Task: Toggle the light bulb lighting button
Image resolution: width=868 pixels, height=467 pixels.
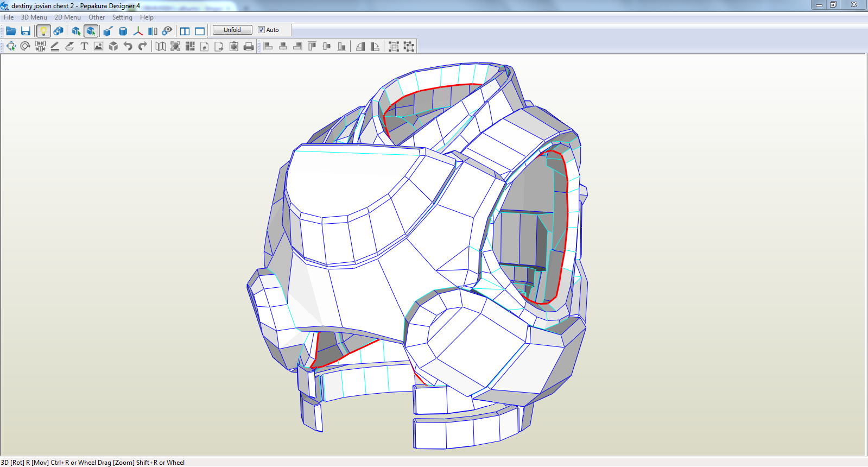Action: pyautogui.click(x=43, y=31)
